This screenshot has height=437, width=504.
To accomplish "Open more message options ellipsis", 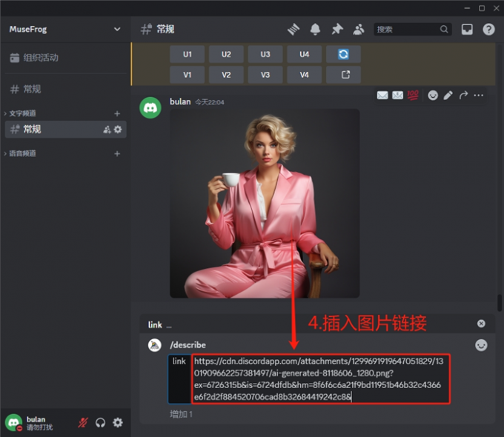I will coord(478,96).
